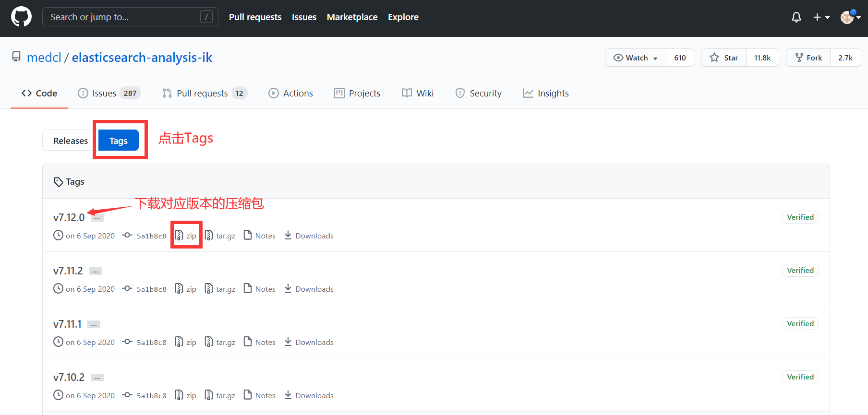Open Notes for v7.10.2
Image resolution: width=868 pixels, height=415 pixels.
[259, 395]
